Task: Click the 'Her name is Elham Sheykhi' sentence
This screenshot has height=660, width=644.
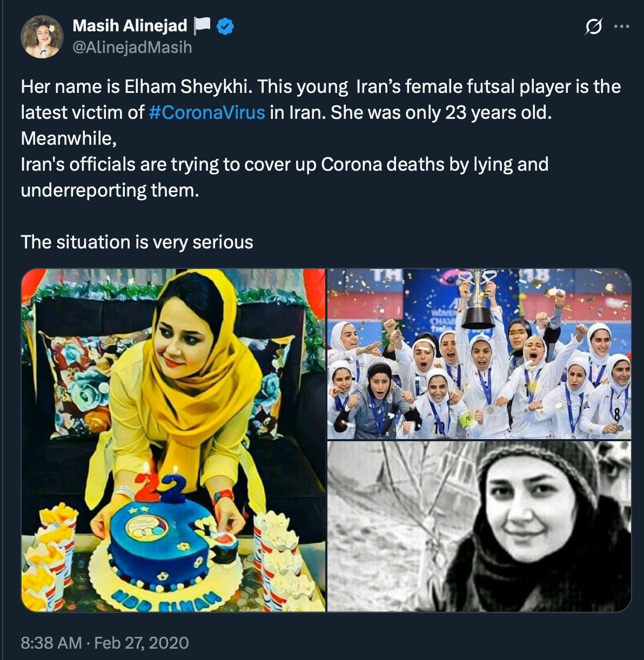Action: pos(137,87)
